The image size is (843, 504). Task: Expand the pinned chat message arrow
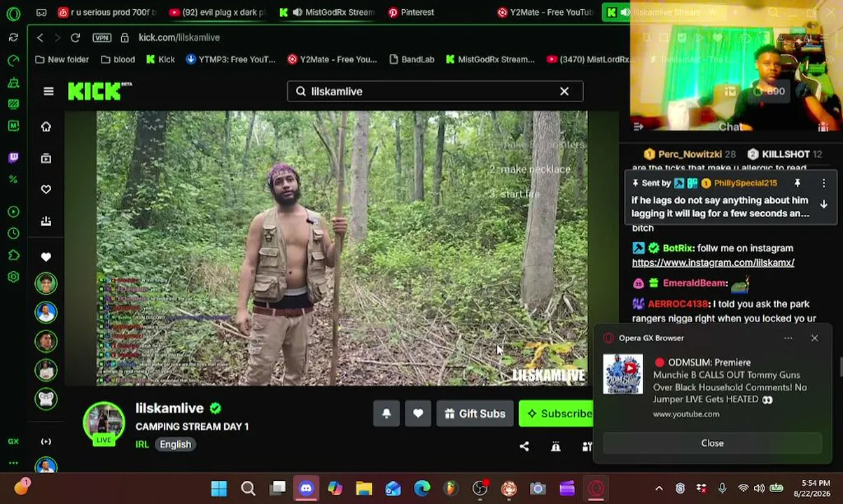pos(823,204)
